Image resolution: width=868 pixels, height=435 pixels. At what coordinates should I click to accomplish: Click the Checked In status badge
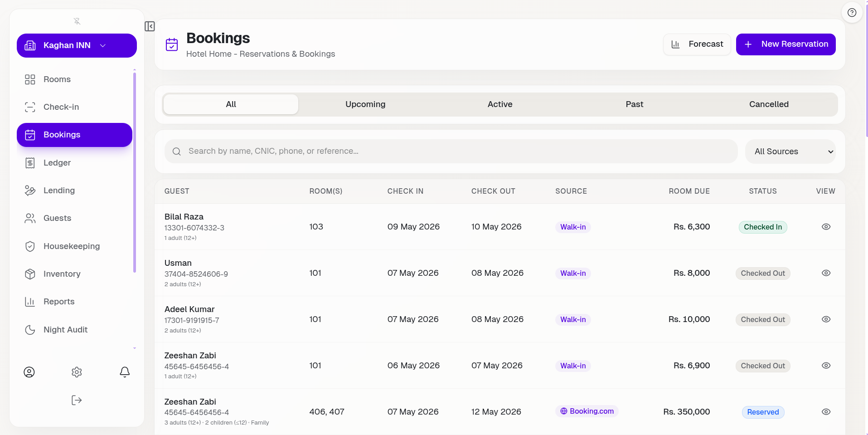(x=763, y=227)
